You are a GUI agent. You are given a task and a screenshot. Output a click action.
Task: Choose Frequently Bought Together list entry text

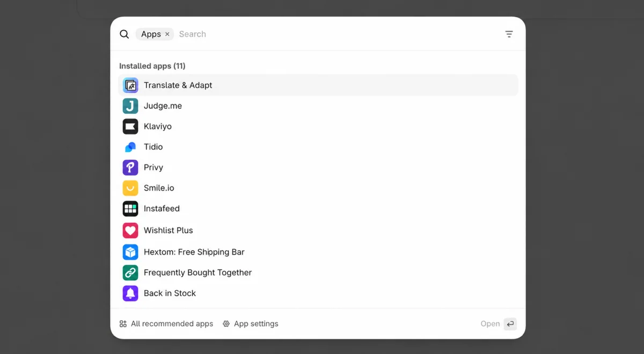coord(197,272)
